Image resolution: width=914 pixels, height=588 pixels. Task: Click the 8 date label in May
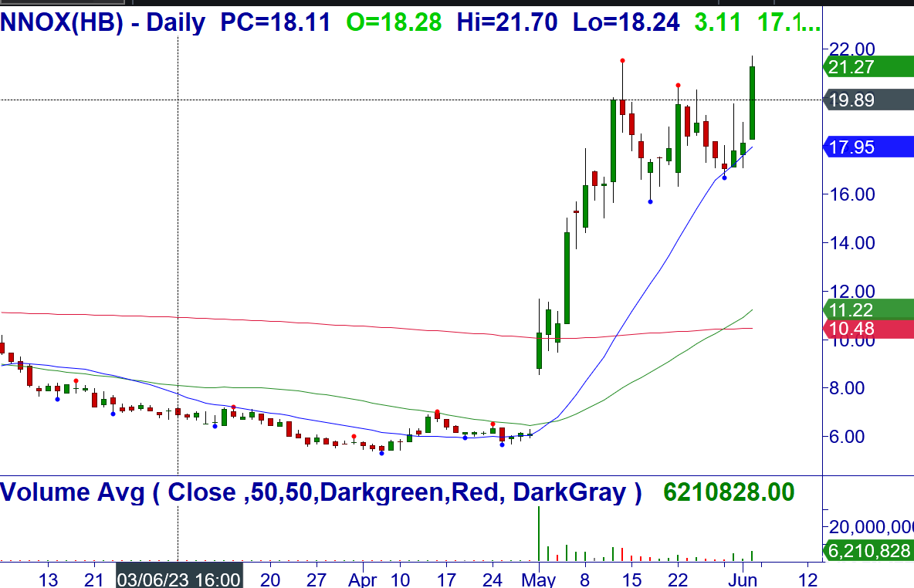(584, 580)
